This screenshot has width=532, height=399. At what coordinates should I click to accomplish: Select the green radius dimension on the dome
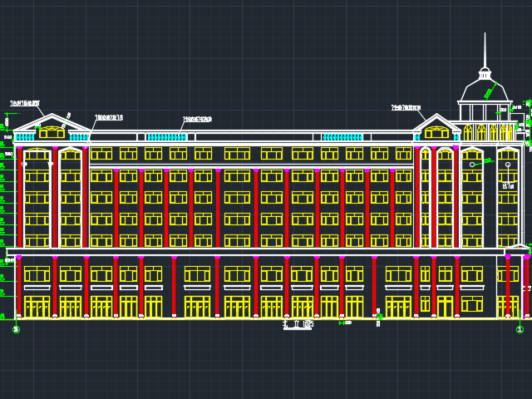[x=490, y=90]
